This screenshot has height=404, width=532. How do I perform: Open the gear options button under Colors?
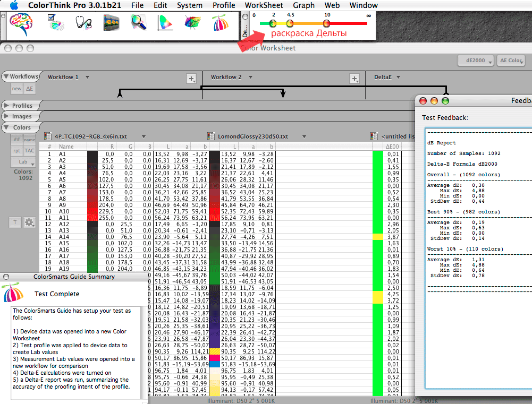click(29, 222)
